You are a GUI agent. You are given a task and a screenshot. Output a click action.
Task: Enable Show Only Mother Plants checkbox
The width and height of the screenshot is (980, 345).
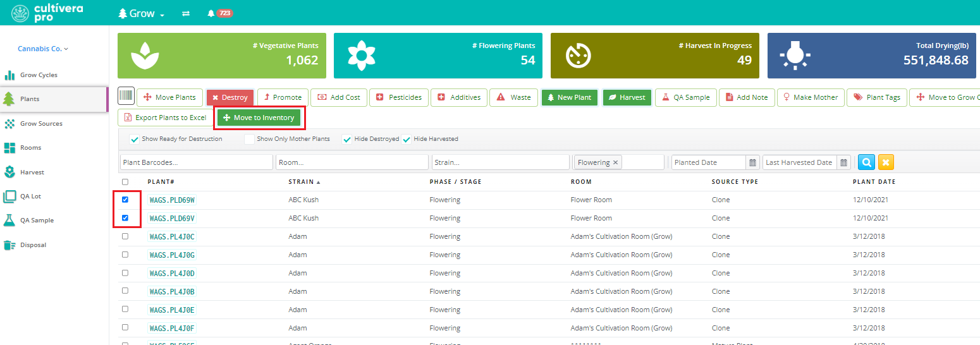[249, 139]
